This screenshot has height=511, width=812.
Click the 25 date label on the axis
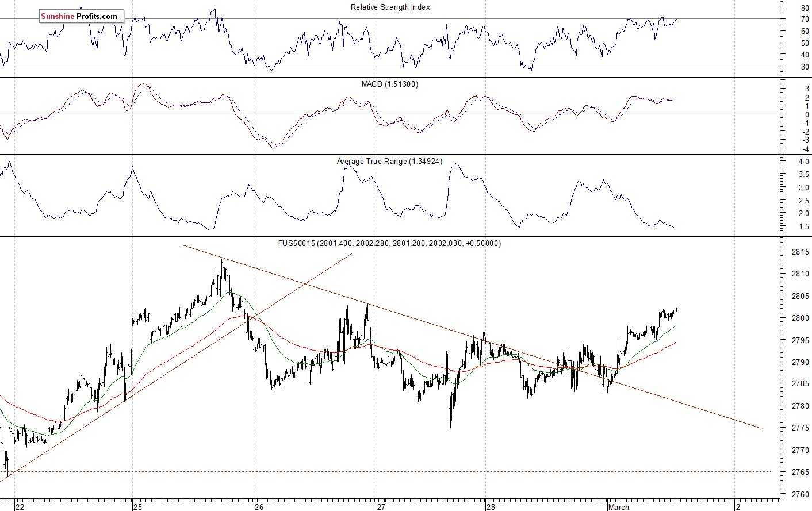coord(137,507)
